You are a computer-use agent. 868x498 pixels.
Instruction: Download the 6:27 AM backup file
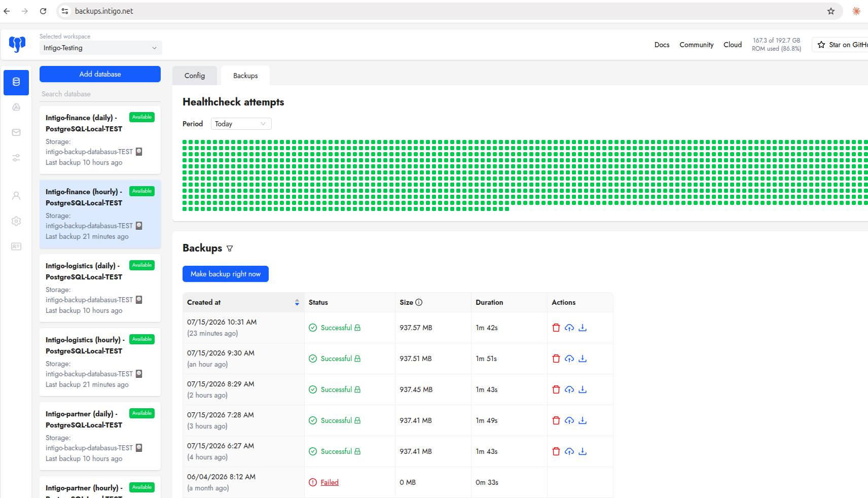[583, 451]
